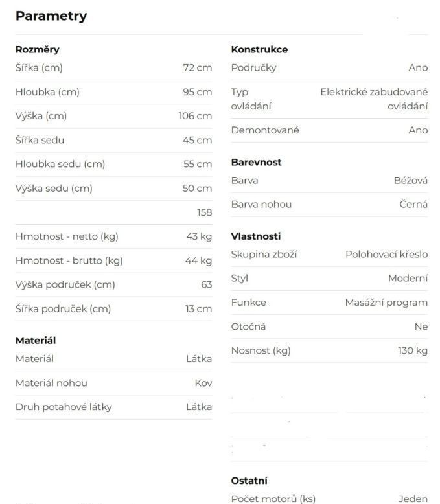Select the Rozměry section title
The width and height of the screenshot is (440, 504).
pos(38,49)
